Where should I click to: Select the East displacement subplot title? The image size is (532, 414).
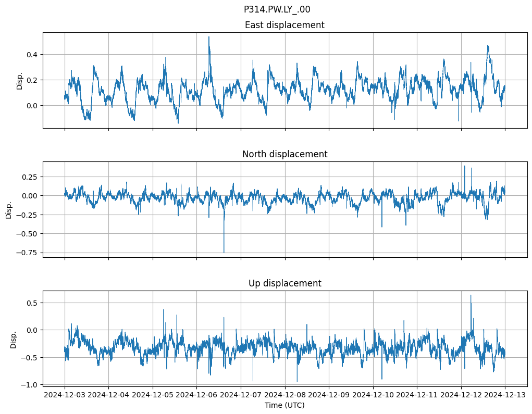tap(284, 25)
